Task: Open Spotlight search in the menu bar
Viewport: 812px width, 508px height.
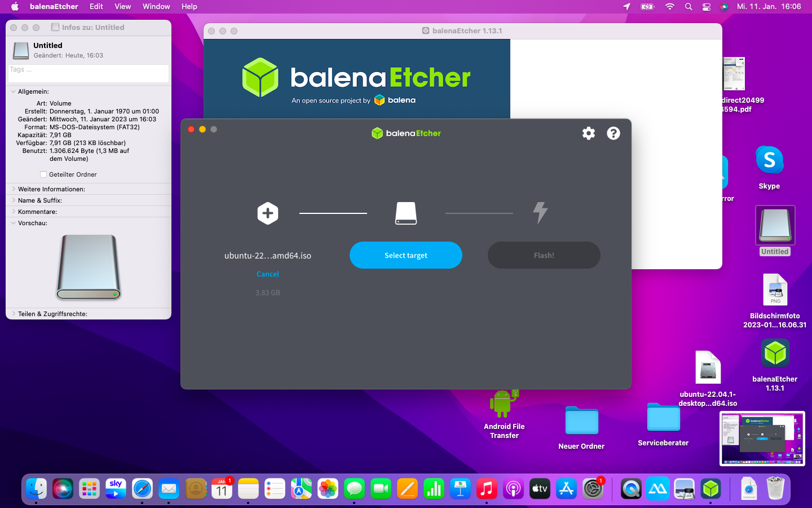Action: click(x=689, y=7)
